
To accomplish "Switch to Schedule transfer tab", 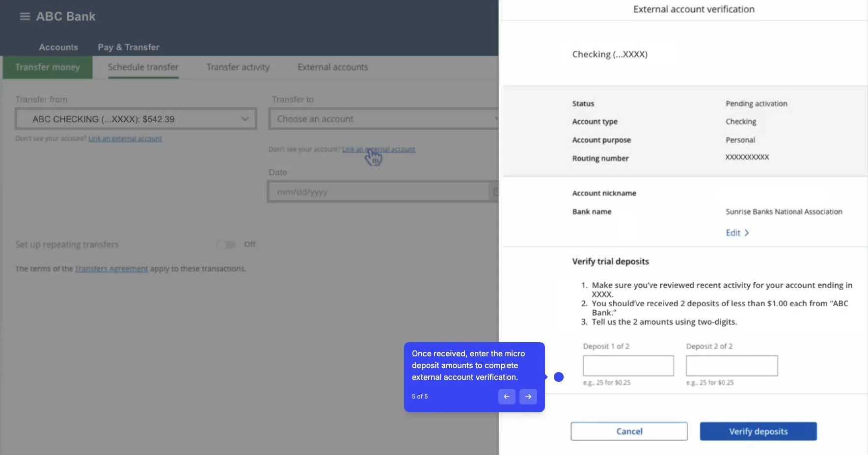I will (x=143, y=67).
